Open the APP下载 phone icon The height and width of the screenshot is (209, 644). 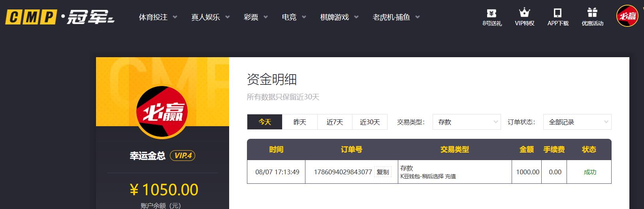558,17
